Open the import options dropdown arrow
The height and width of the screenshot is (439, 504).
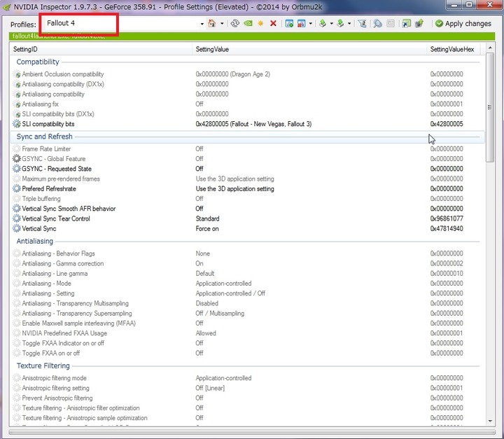tap(349, 24)
